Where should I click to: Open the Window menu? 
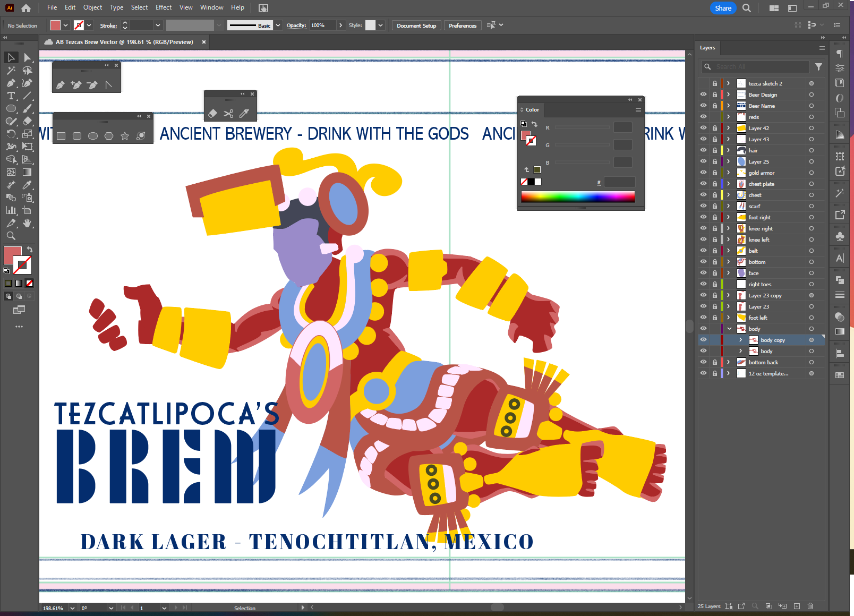(211, 7)
